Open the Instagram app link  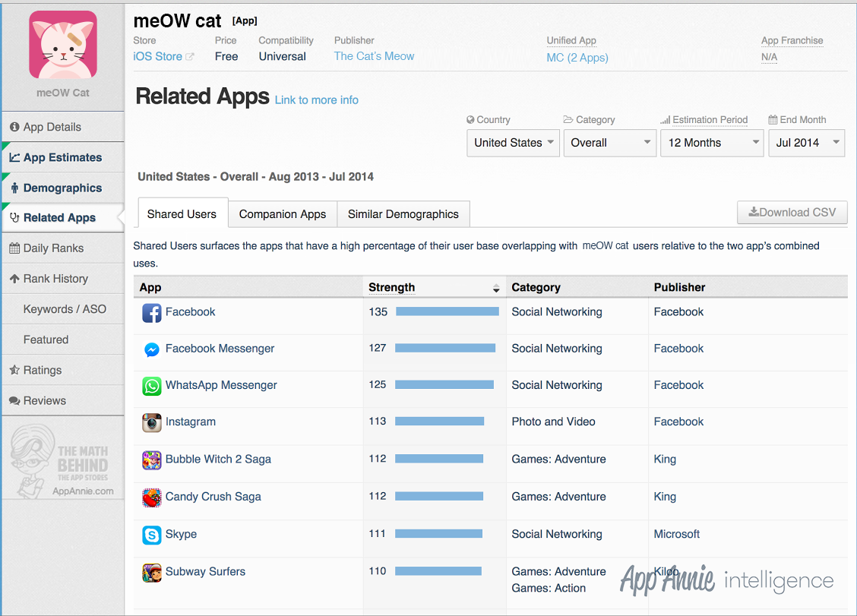[190, 422]
